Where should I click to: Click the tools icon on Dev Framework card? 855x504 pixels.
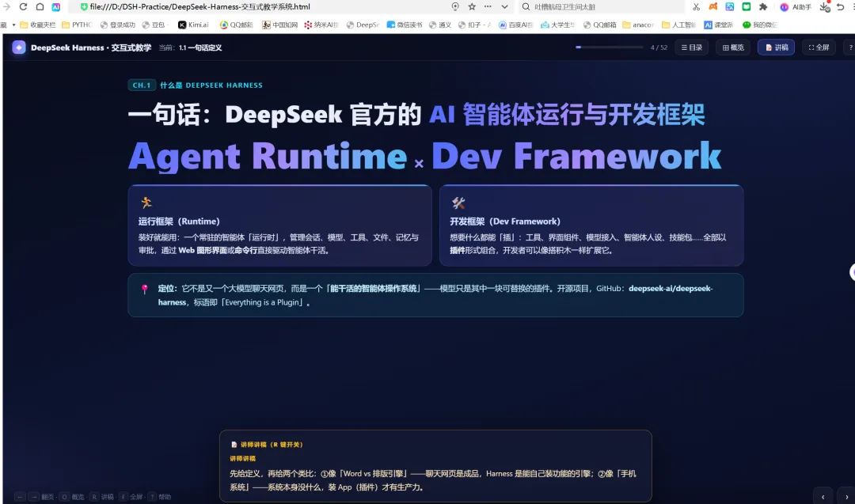tap(458, 203)
